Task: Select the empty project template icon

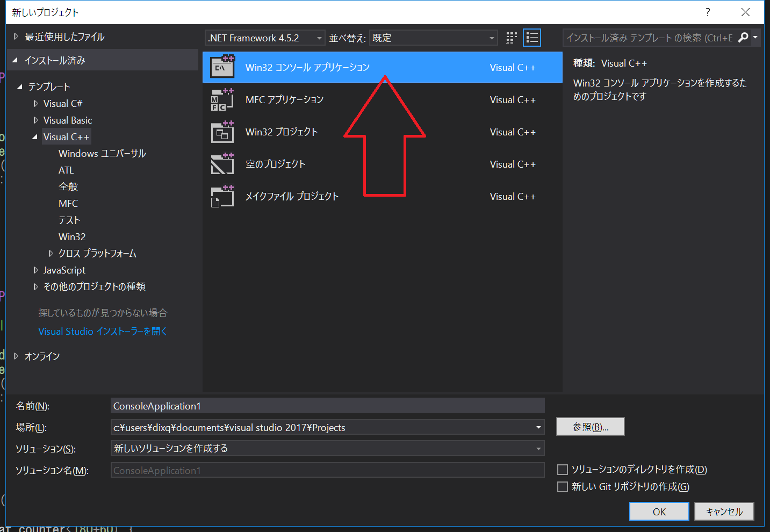Action: [222, 164]
